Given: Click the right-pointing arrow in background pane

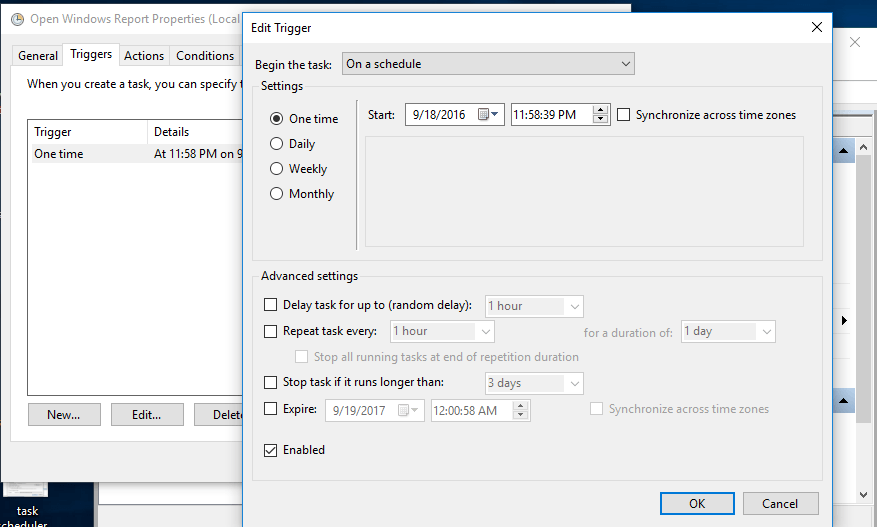Looking at the screenshot, I should point(844,321).
